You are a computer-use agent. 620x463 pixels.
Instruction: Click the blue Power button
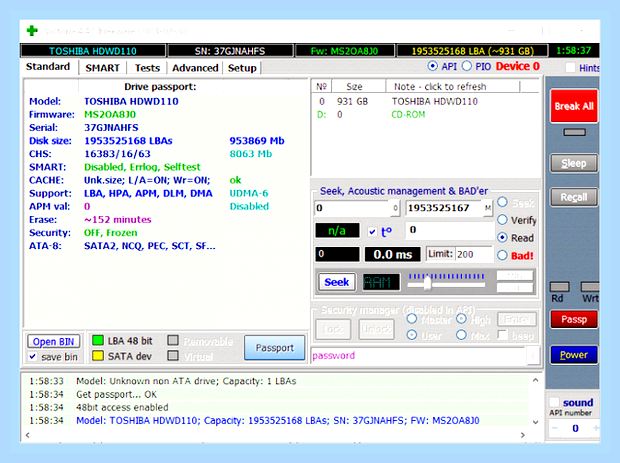[574, 355]
